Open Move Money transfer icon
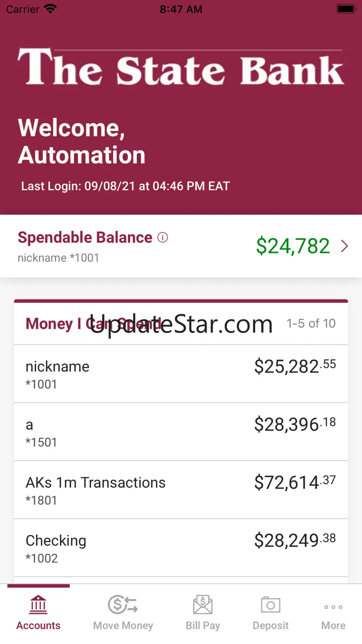Viewport: 362px width, 644px height. click(x=123, y=605)
